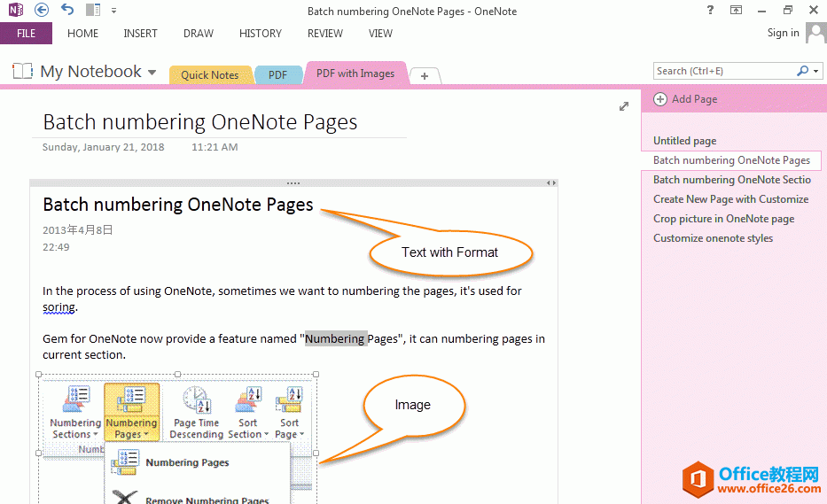Click highlighted Numbering Pages icon in image
Viewport: 827px width, 504px height.
[131, 412]
